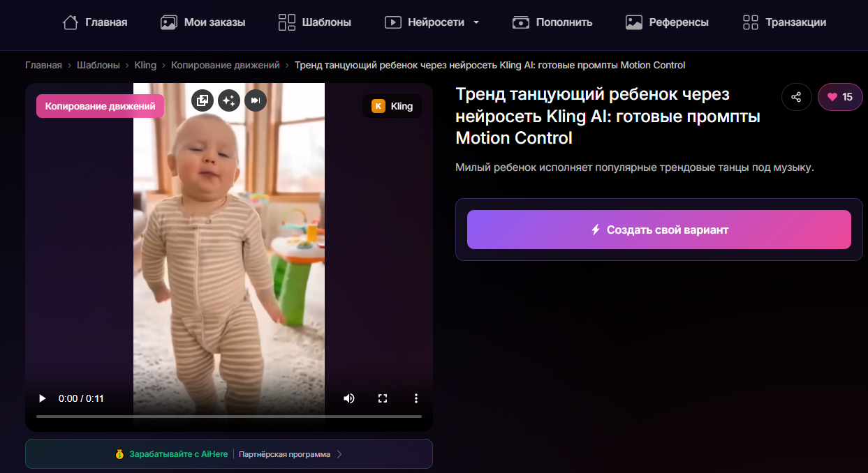The width and height of the screenshot is (868, 473).
Task: Click the Зарабатывайте с AiHere link
Action: 177,453
